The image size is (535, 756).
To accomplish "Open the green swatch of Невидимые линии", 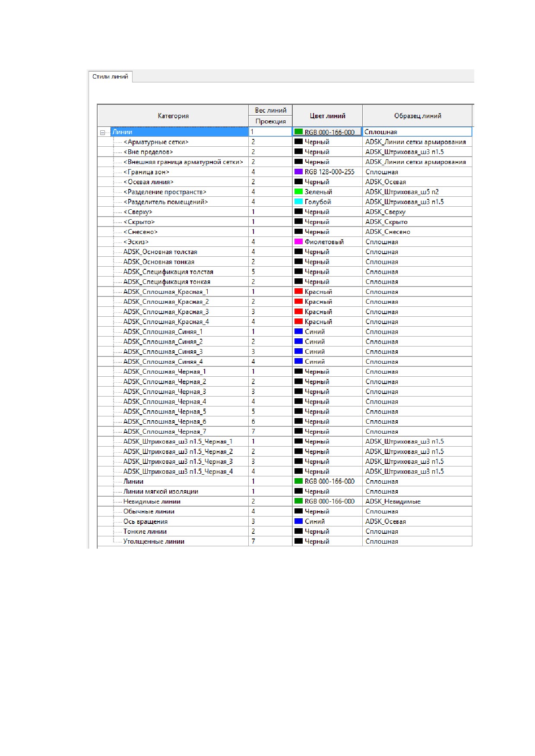I will point(298,501).
